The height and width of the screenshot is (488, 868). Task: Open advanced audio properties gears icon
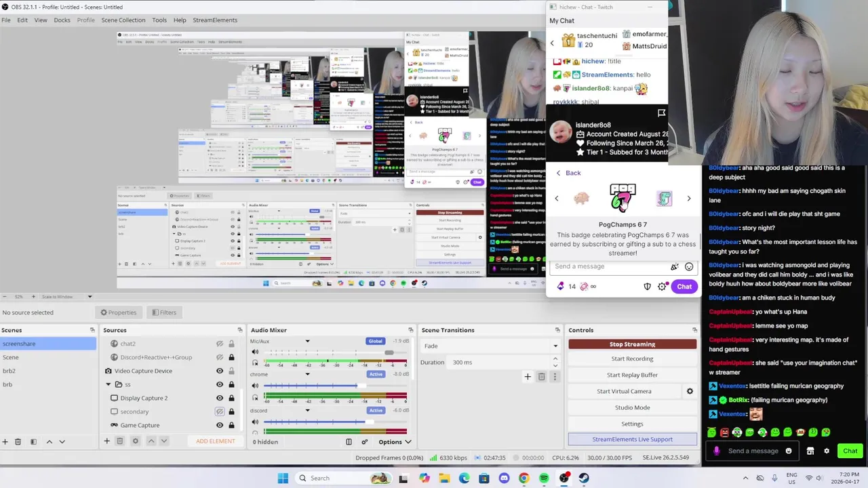click(364, 442)
